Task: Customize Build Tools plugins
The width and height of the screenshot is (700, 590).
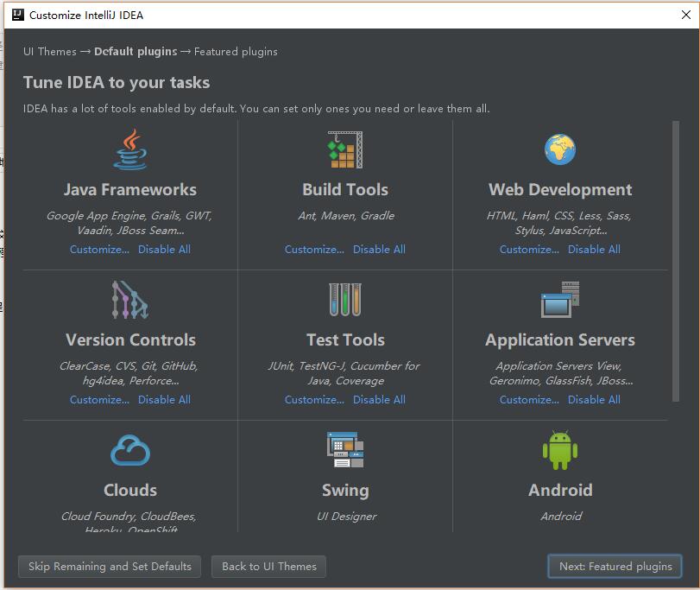Action: [x=314, y=250]
